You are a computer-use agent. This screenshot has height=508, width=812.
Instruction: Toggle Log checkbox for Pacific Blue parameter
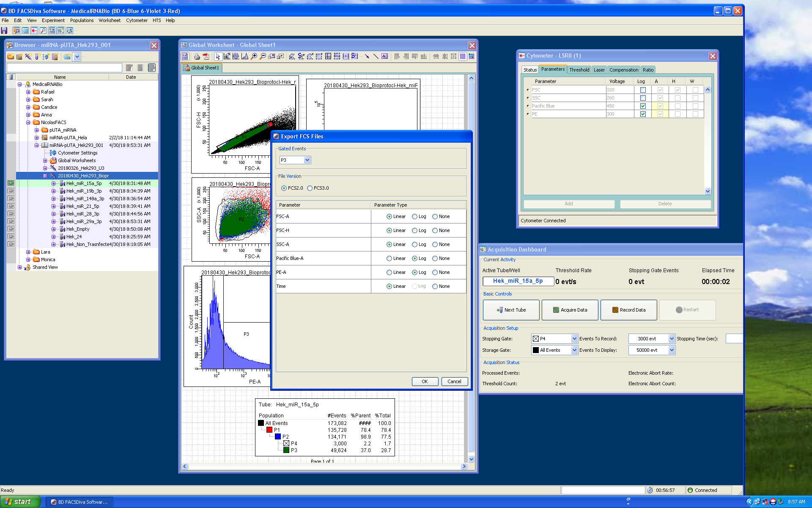643,106
